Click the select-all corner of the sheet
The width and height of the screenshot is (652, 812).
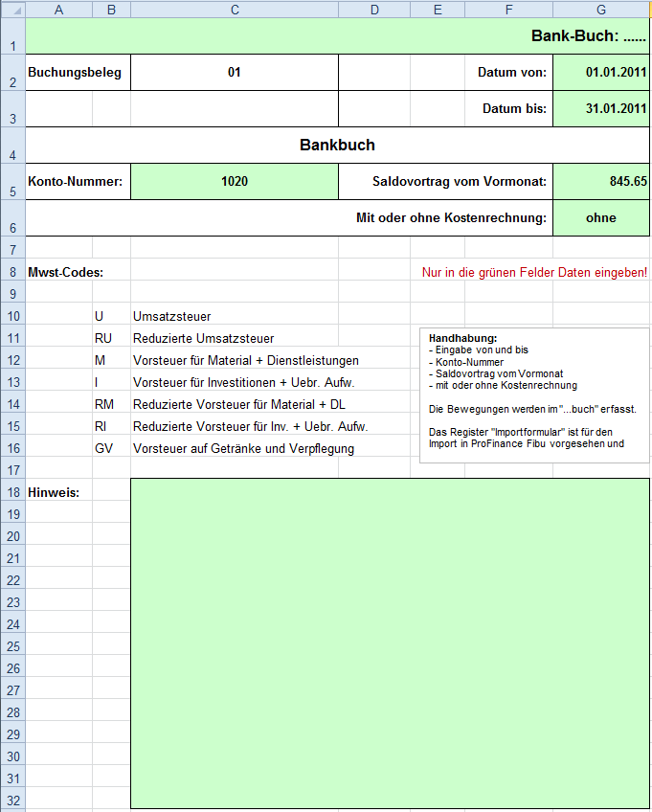click(x=12, y=10)
